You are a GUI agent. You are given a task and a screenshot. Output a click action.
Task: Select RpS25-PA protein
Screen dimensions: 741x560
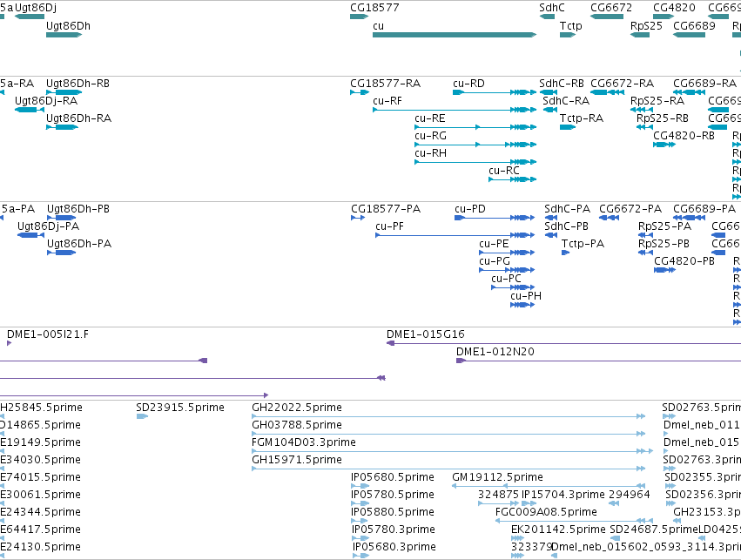tap(645, 235)
